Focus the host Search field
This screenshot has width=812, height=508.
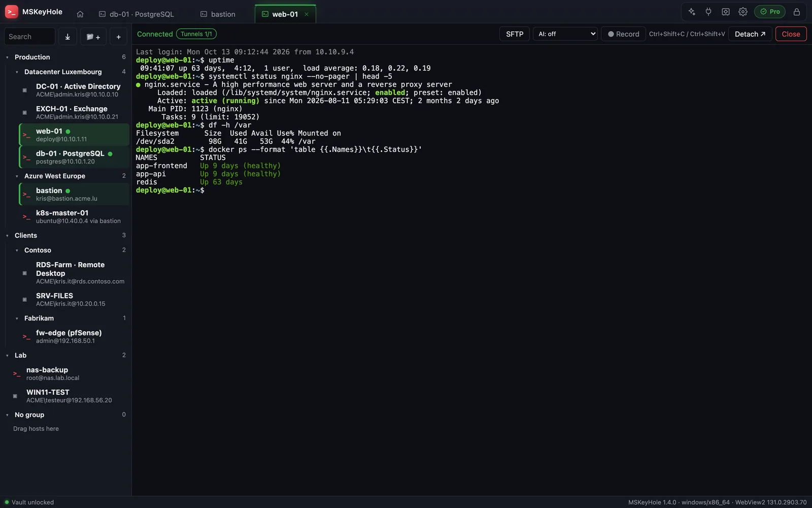(29, 37)
